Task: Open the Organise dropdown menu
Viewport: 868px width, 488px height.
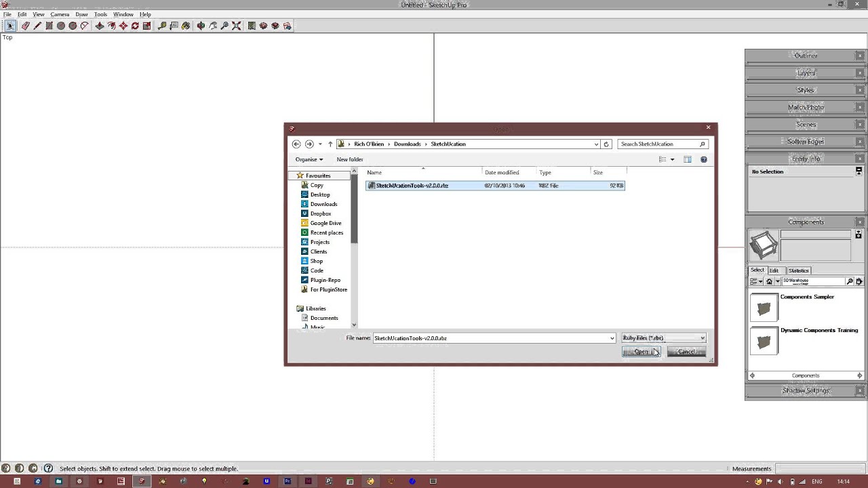Action: (x=309, y=159)
